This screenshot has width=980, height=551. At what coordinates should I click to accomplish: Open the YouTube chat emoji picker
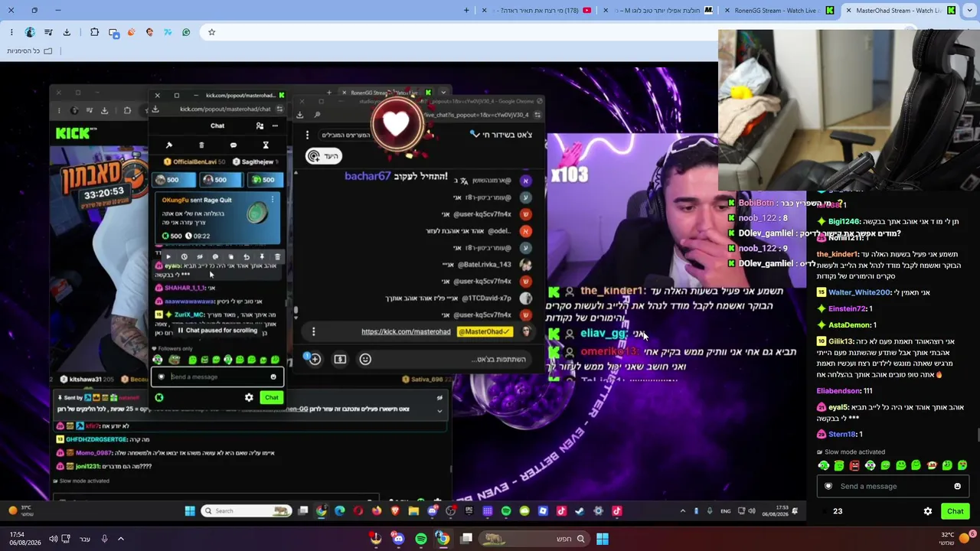pos(365,359)
